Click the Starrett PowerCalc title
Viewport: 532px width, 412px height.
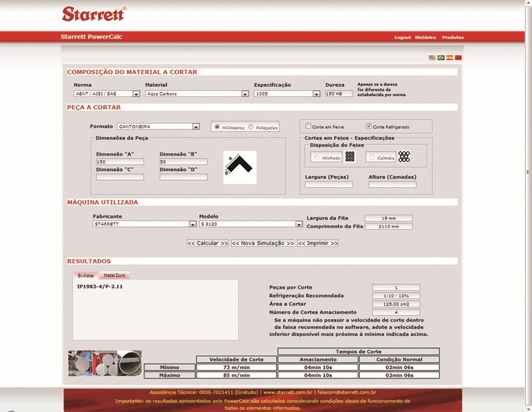92,36
